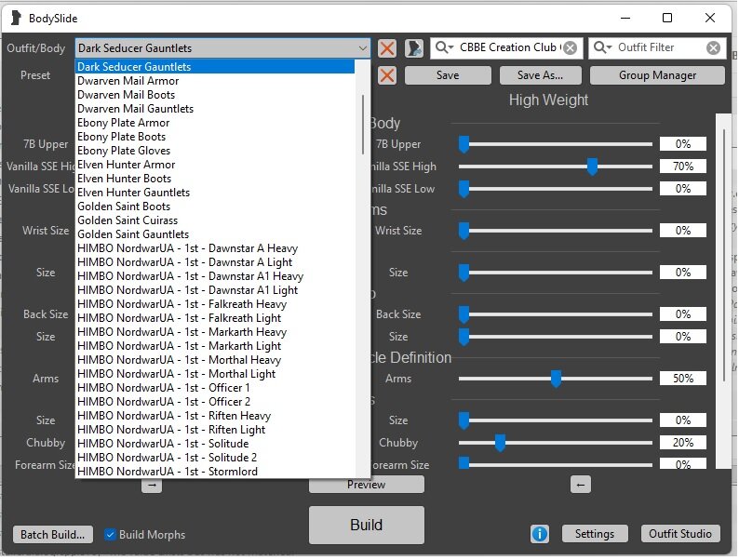The image size is (739, 560).
Task: Clear the CBBE Creation Club group filter
Action: click(571, 48)
